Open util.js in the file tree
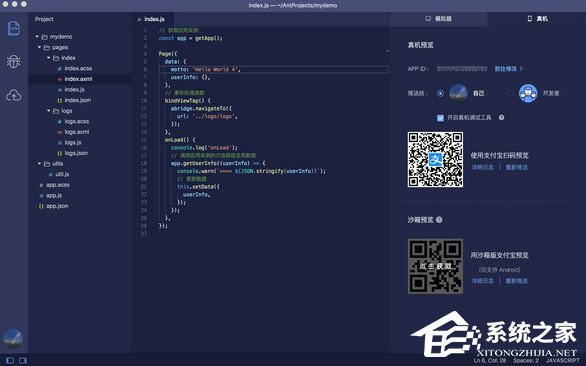Screen dimensions: 586x366 pyautogui.click(x=62, y=175)
